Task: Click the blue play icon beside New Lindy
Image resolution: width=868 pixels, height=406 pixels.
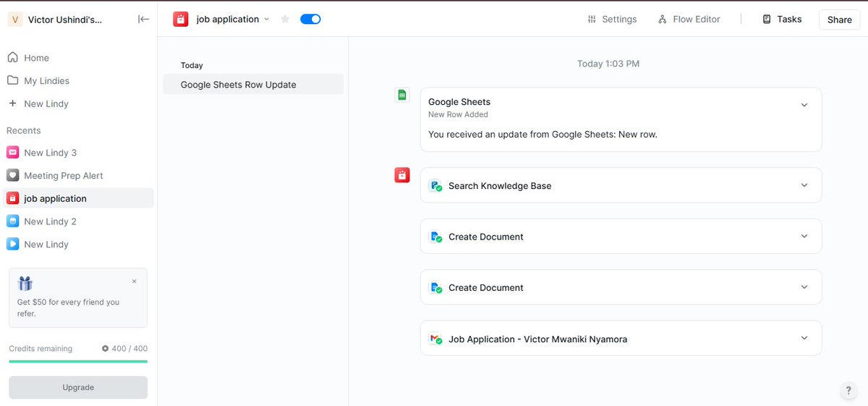Action: 12,245
